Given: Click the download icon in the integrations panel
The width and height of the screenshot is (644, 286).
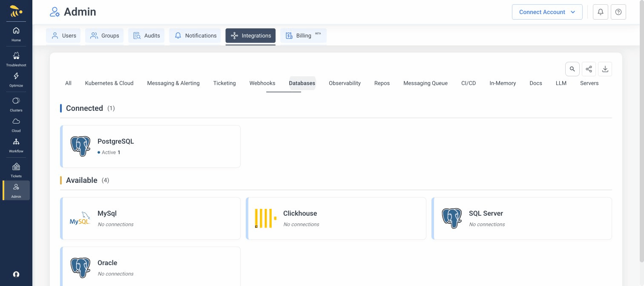Looking at the screenshot, I should [605, 69].
